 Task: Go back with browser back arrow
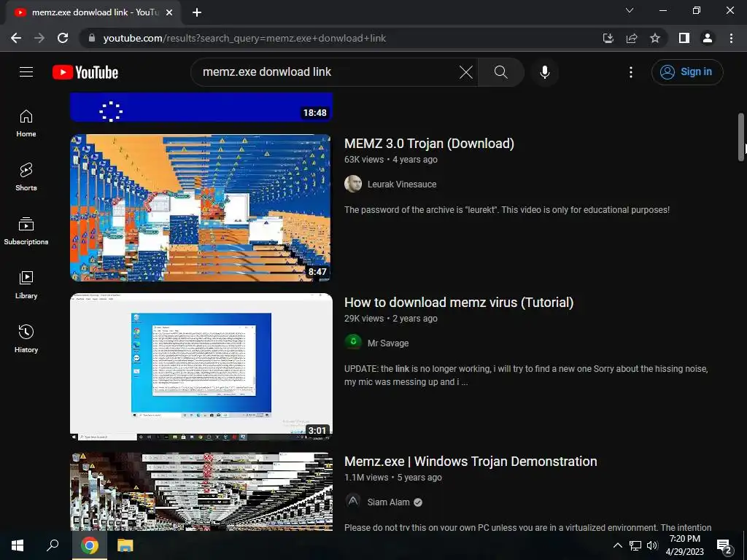(x=16, y=38)
